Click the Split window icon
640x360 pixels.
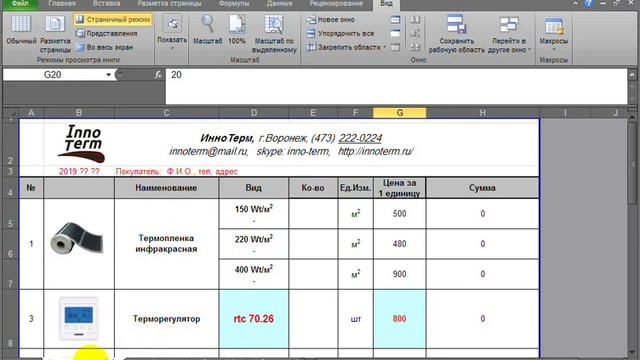(x=395, y=20)
